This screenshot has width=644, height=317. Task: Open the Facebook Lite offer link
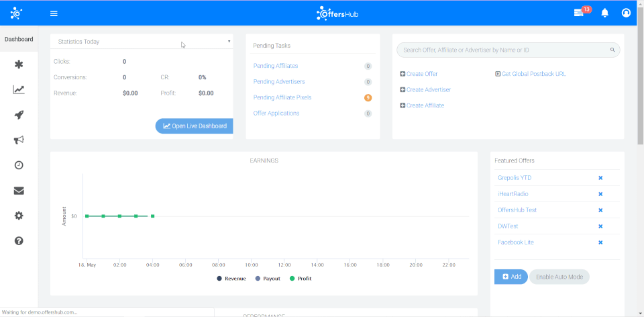pyautogui.click(x=516, y=242)
